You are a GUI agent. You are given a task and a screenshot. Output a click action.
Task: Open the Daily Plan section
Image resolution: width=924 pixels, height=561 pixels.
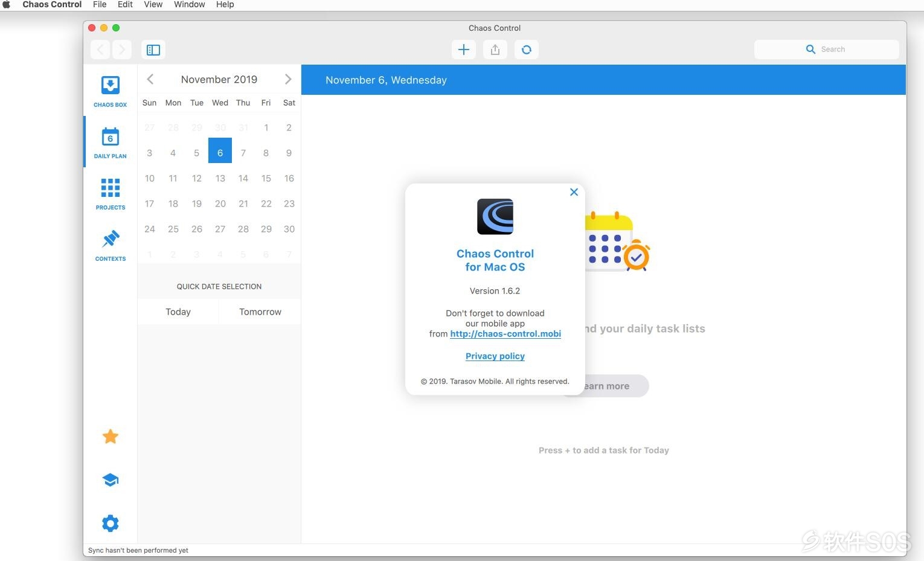click(110, 143)
